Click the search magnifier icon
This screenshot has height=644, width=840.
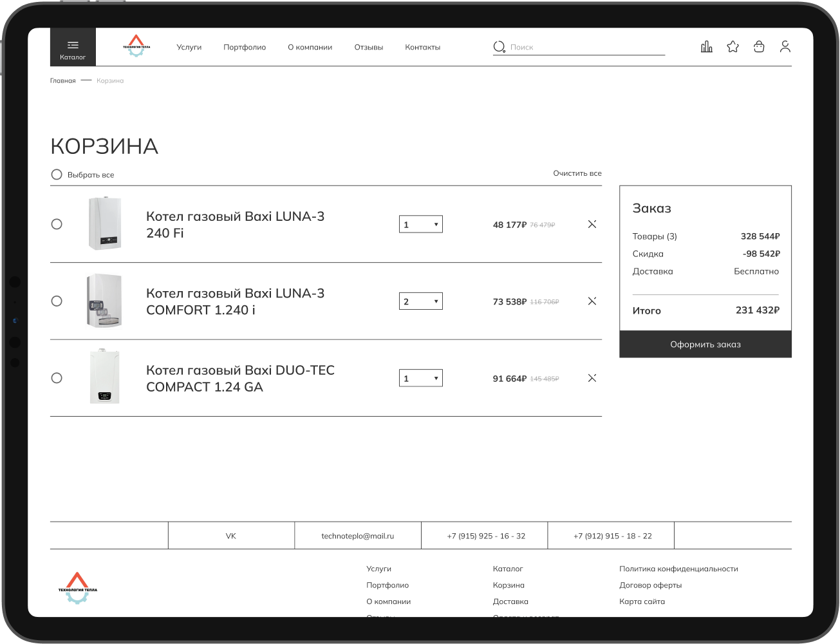tap(499, 47)
